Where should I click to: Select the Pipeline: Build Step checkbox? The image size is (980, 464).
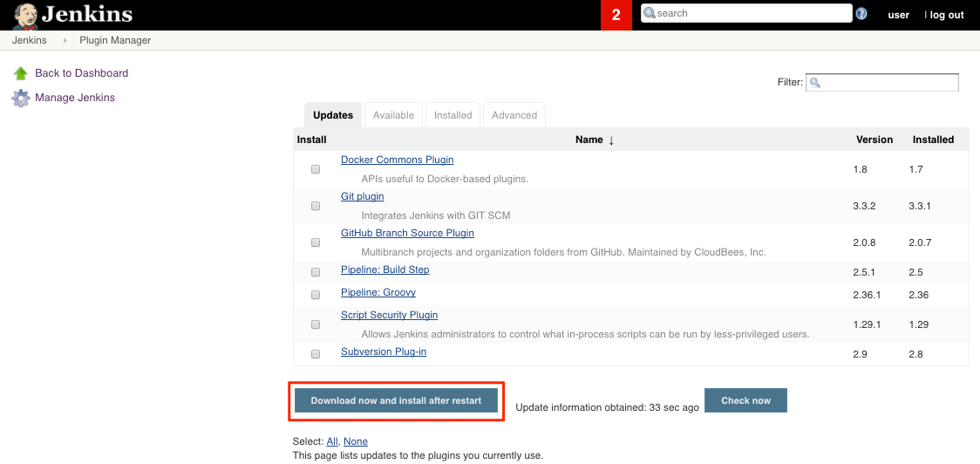click(x=316, y=272)
